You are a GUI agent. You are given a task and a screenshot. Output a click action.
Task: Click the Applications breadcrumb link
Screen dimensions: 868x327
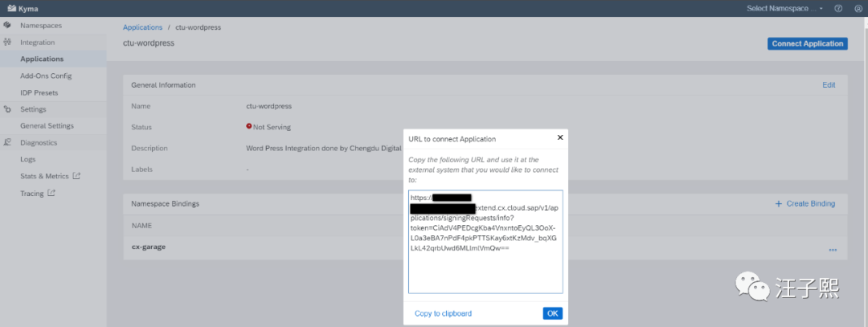pos(143,27)
